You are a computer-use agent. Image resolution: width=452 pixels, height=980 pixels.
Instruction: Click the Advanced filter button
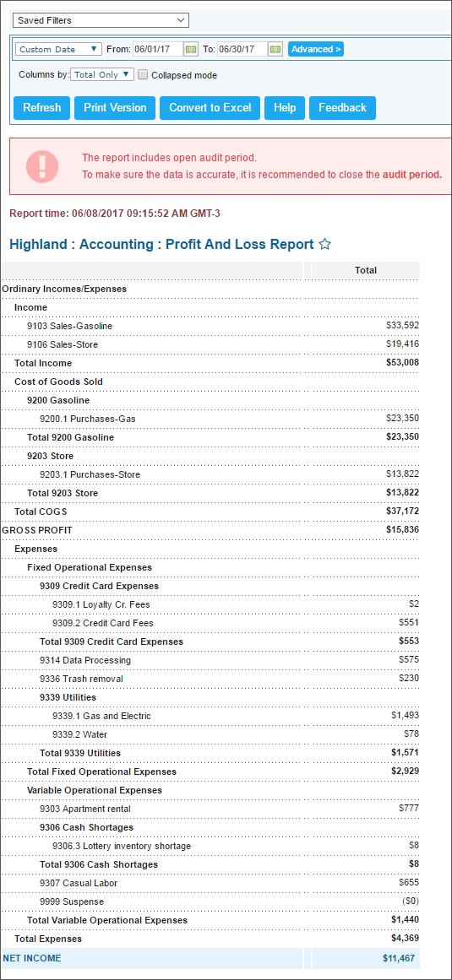(316, 49)
